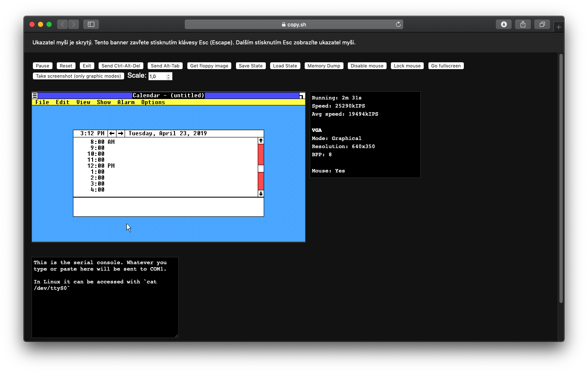The height and width of the screenshot is (373, 588).
Task: Select the 8:00 AM appointment line
Action: click(x=166, y=142)
